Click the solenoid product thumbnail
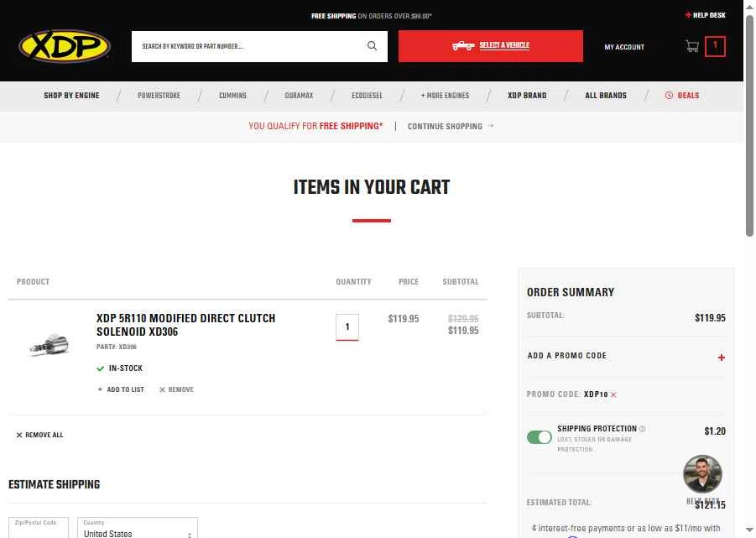This screenshot has width=756, height=538. [x=50, y=344]
